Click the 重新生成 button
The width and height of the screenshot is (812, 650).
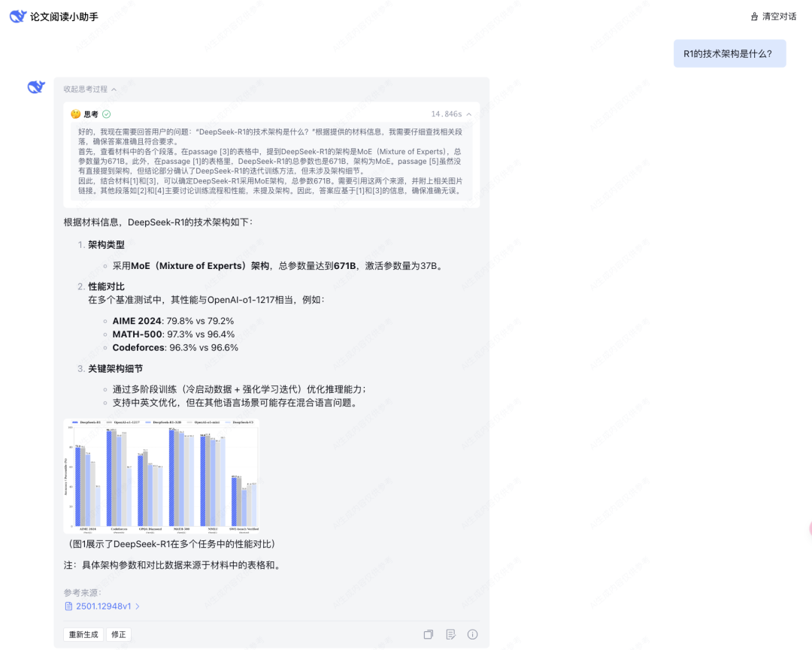pyautogui.click(x=83, y=634)
